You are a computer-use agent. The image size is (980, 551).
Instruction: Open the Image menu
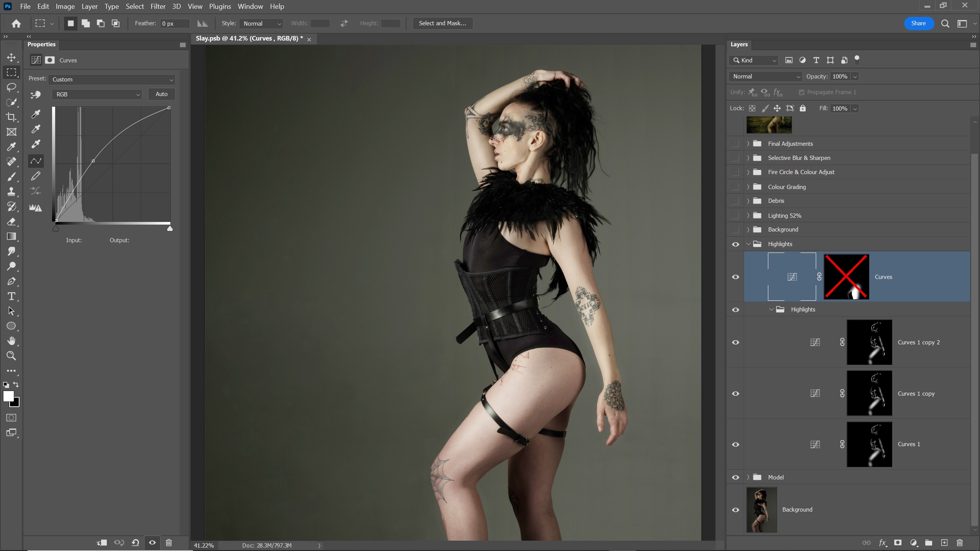tap(65, 7)
